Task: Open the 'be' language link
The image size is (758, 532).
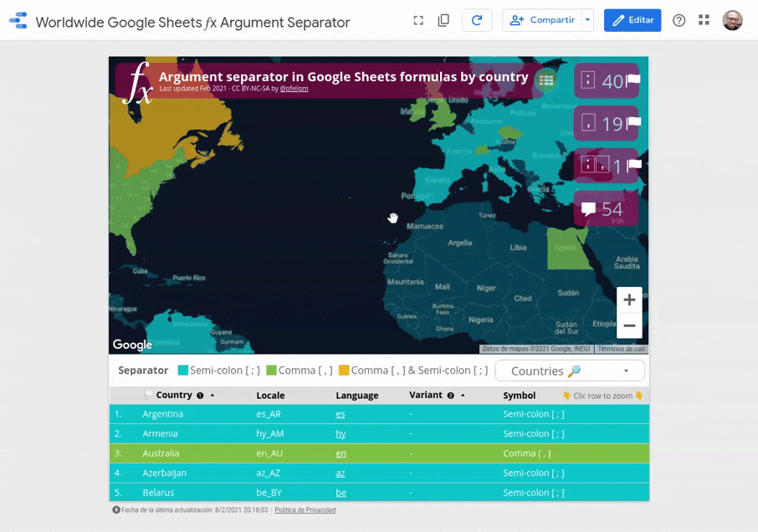Action: 341,493
